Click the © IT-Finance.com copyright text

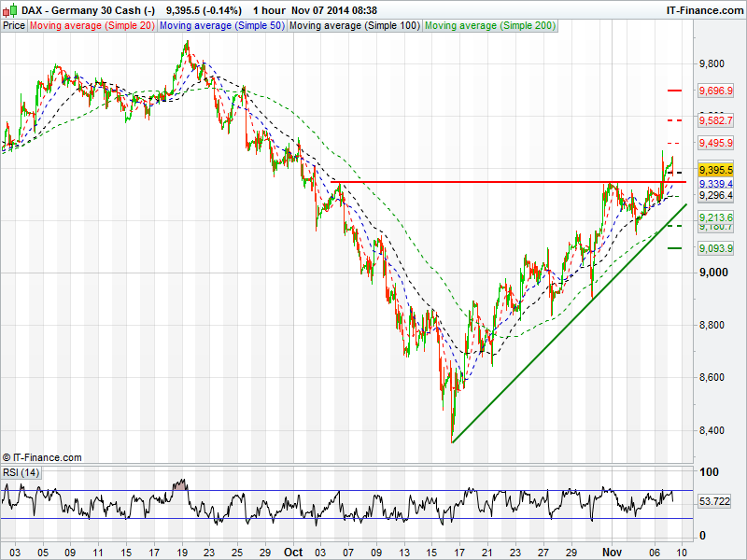tap(42, 457)
